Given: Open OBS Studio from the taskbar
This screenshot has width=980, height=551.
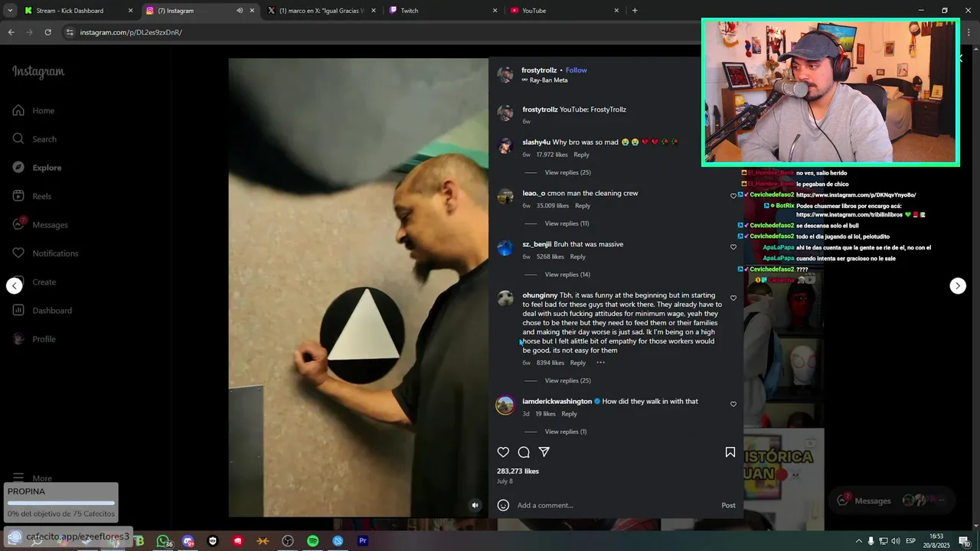Looking at the screenshot, I should point(288,541).
